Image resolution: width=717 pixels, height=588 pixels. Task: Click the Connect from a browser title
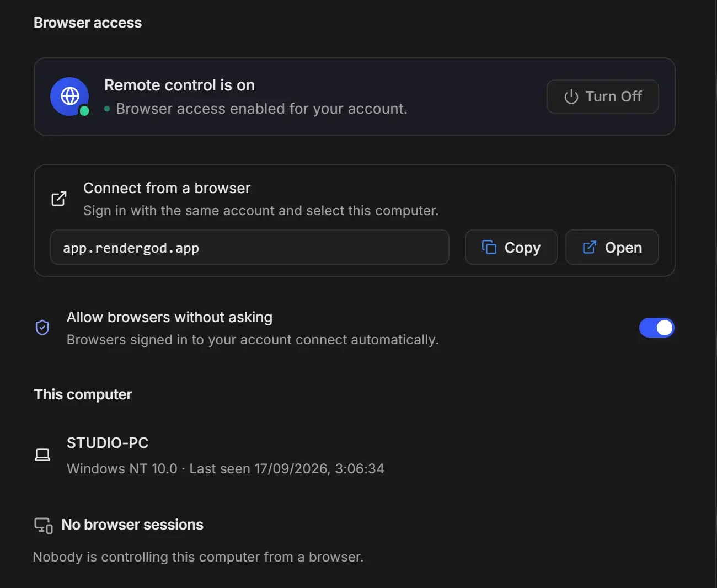[x=167, y=188]
